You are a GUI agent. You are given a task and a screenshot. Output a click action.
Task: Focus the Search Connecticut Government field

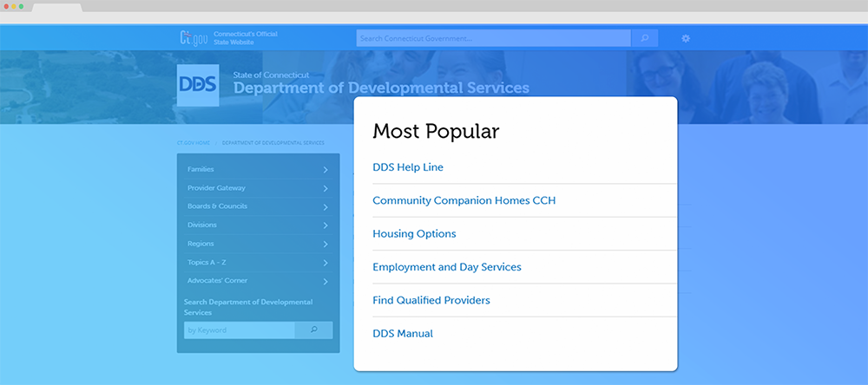coord(493,38)
